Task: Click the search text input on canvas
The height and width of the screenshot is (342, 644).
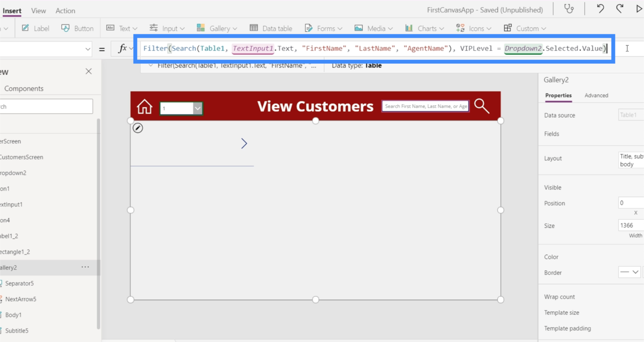Action: point(425,106)
